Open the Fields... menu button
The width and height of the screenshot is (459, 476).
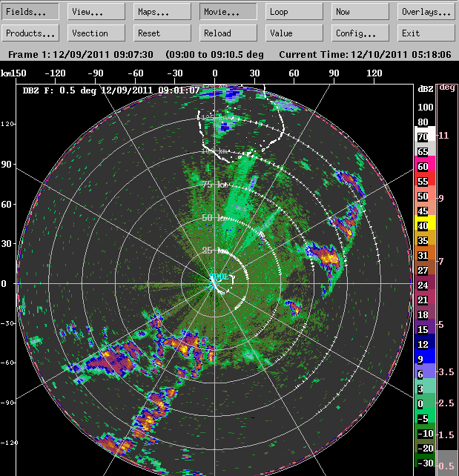30,12
